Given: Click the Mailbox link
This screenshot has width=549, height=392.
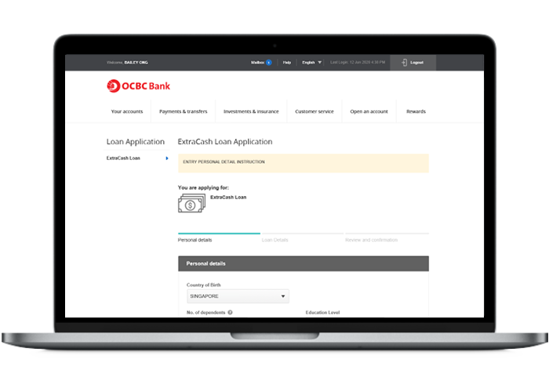Looking at the screenshot, I should 257,63.
